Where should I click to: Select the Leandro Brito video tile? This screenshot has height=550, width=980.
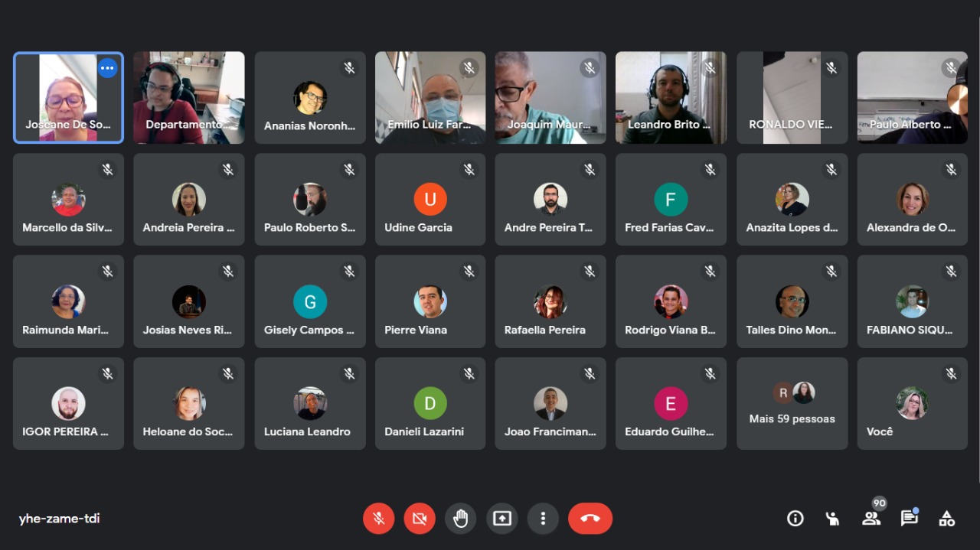671,97
